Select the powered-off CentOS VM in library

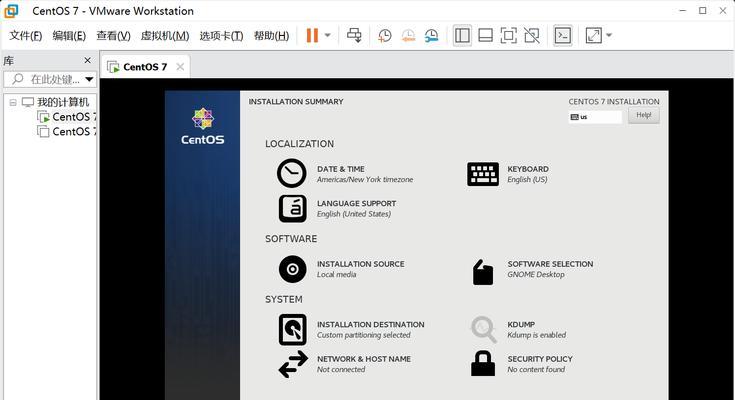(x=67, y=131)
